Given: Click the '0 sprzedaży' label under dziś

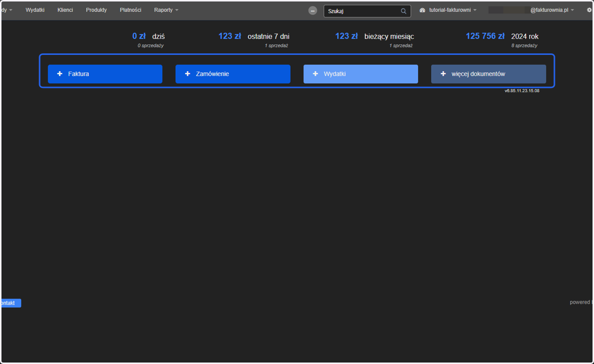Looking at the screenshot, I should click(x=150, y=45).
